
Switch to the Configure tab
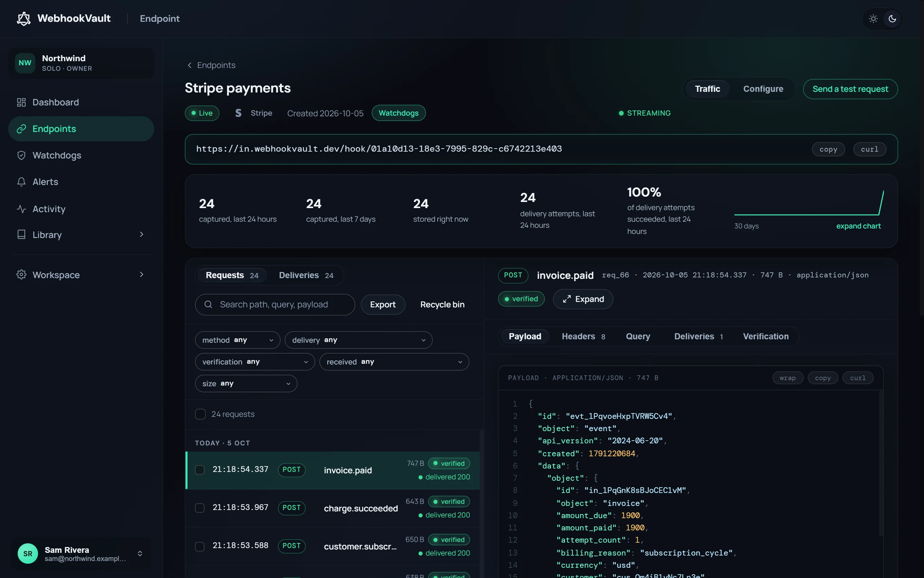(x=763, y=89)
